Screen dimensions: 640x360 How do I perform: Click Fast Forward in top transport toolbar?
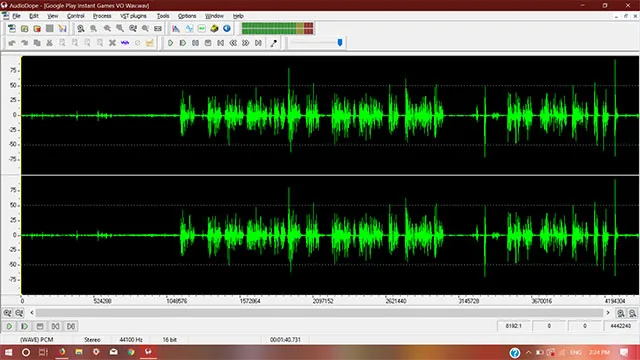pyautogui.click(x=246, y=43)
